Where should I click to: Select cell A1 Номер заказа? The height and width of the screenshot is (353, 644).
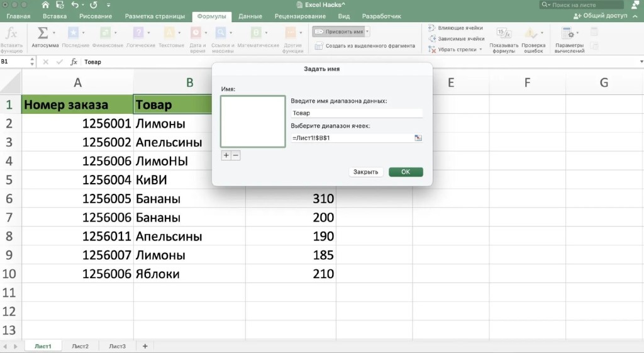click(x=77, y=104)
